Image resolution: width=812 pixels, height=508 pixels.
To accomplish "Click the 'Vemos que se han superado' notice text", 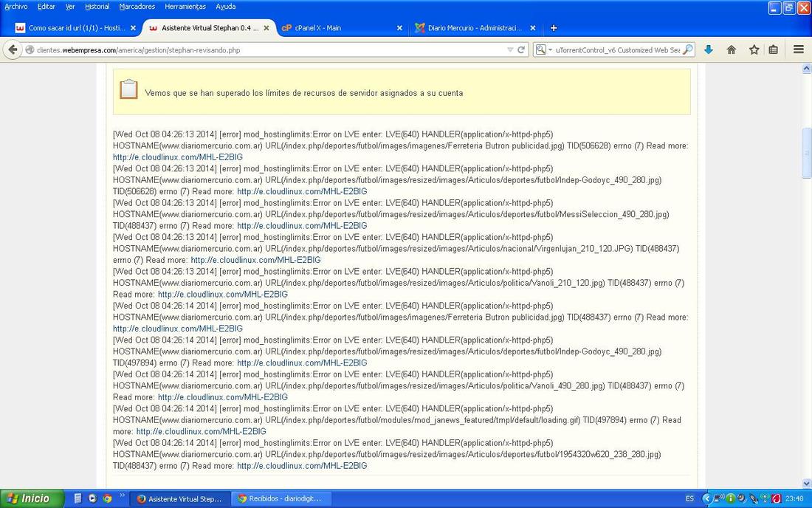I will (x=304, y=93).
